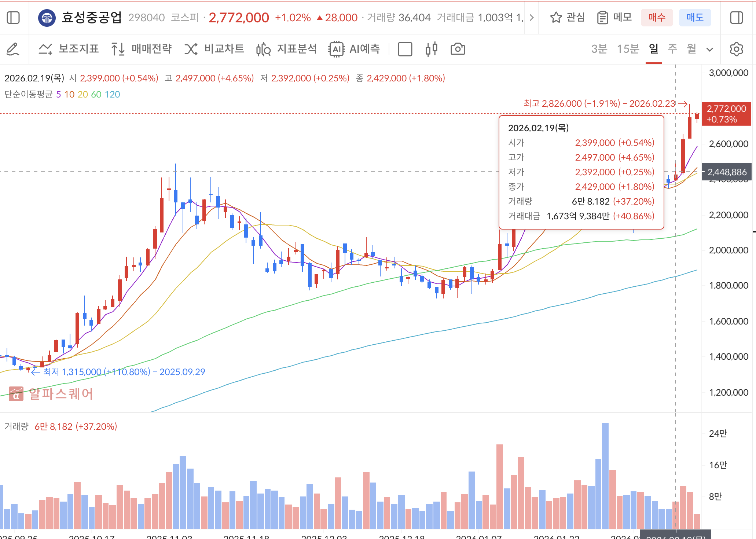Viewport: 756px width, 539px height.
Task: Toggle 관심 watchlist star for 효성중공업
Action: tap(556, 17)
